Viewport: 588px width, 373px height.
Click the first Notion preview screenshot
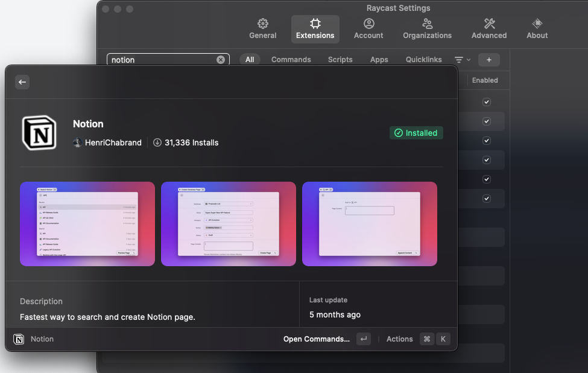tap(87, 224)
